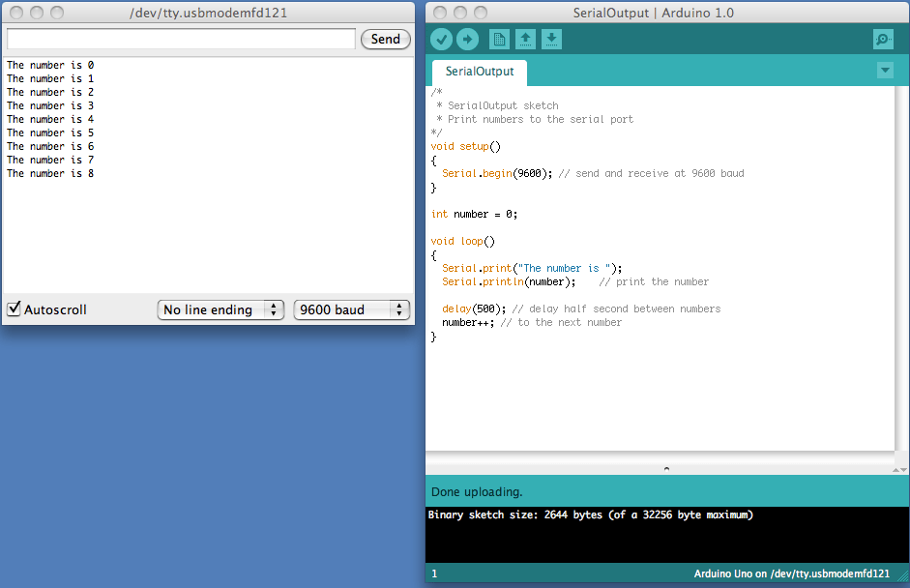This screenshot has width=910, height=588.
Task: Click the 'Binary sketch size' console line
Action: pyautogui.click(x=590, y=514)
